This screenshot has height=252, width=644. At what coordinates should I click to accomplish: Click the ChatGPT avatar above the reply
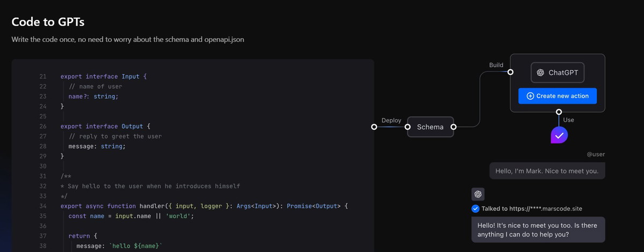[478, 194]
